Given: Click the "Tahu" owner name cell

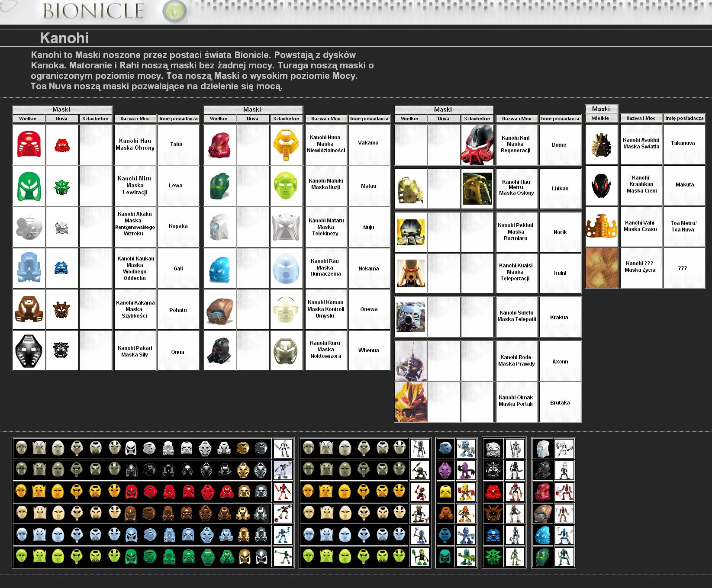Looking at the screenshot, I should coord(178,145).
